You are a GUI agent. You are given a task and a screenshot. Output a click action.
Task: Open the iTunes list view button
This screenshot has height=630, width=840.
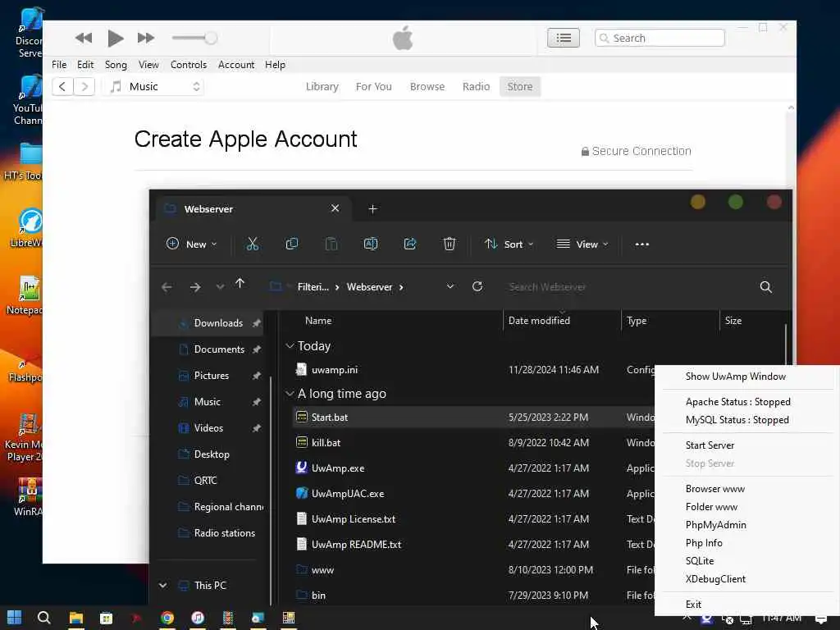(563, 38)
